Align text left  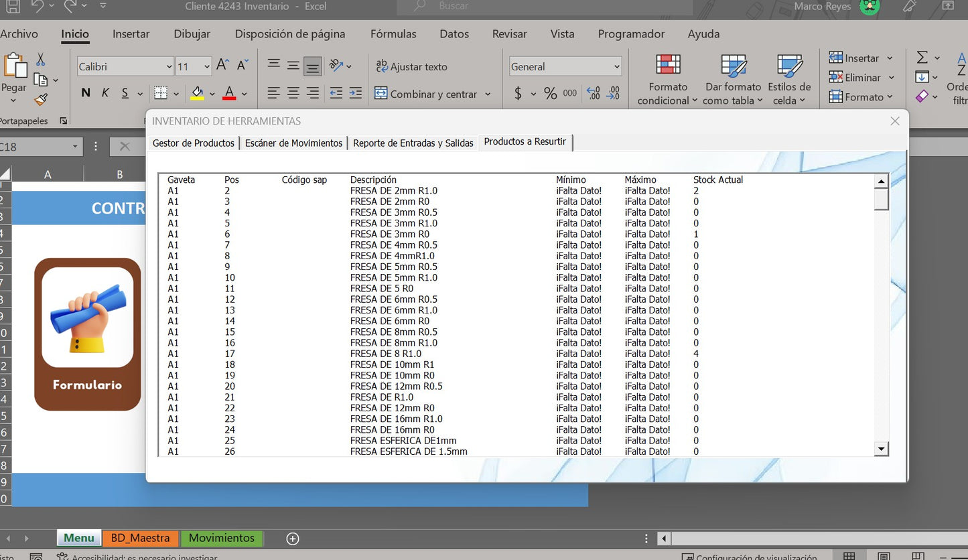tap(273, 93)
